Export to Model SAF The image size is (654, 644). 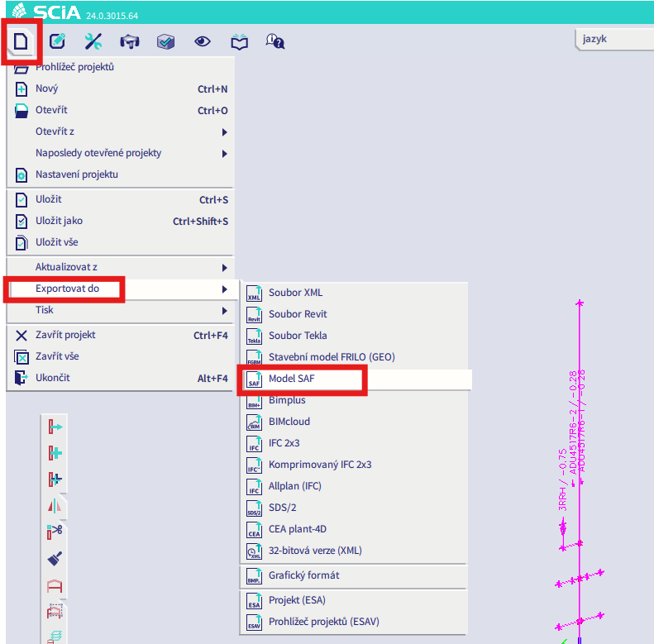pyautogui.click(x=355, y=379)
